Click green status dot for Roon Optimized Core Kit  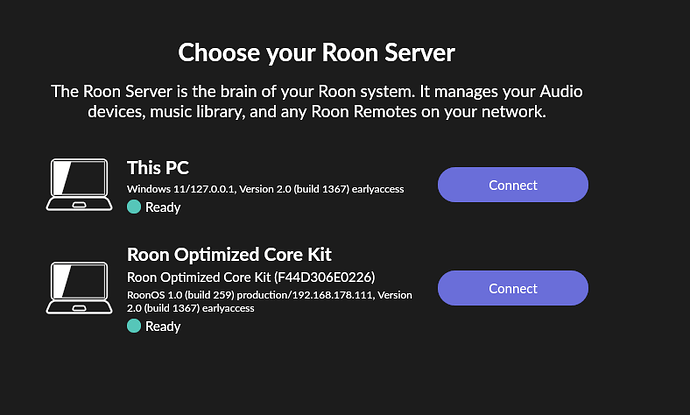[x=134, y=326]
